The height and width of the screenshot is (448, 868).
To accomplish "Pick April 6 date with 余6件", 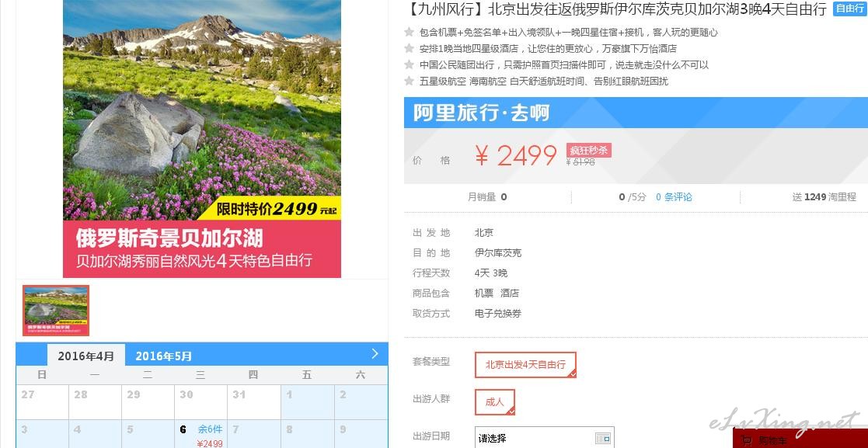I will (x=200, y=434).
